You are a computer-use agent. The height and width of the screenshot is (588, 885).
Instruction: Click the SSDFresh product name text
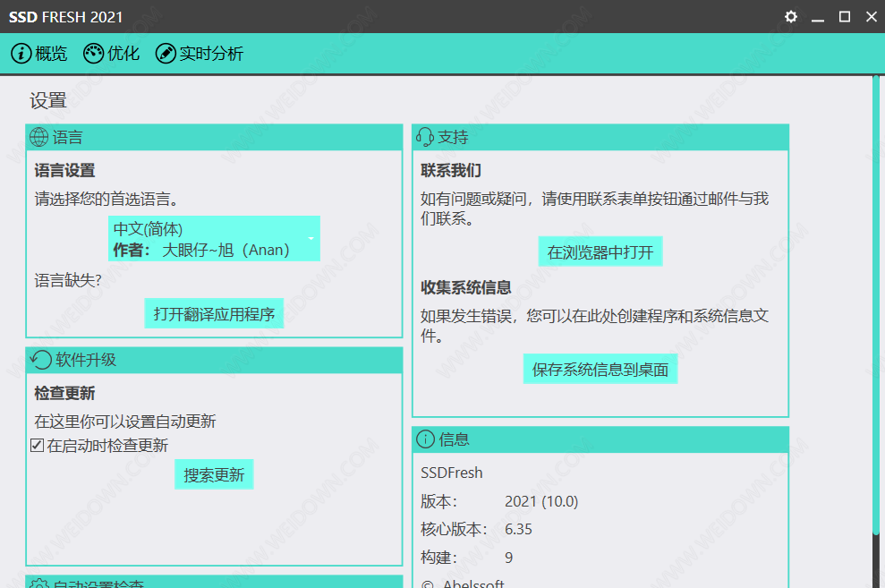click(452, 473)
